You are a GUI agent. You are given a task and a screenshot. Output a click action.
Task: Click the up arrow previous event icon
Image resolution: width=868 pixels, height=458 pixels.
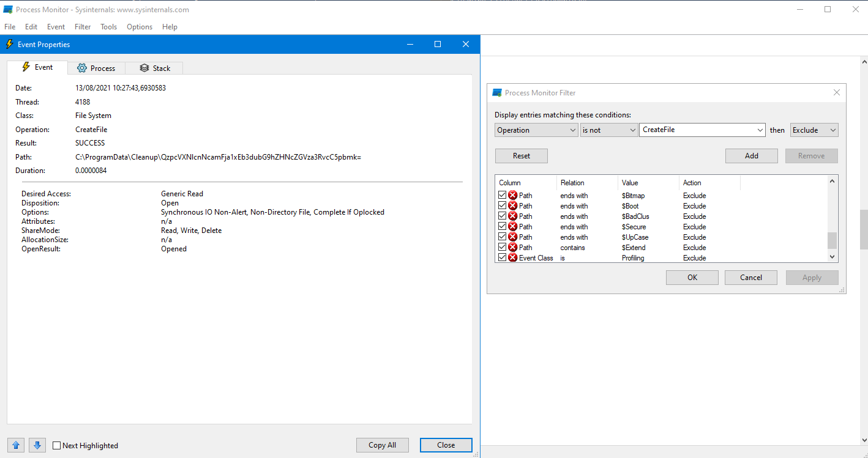16,445
